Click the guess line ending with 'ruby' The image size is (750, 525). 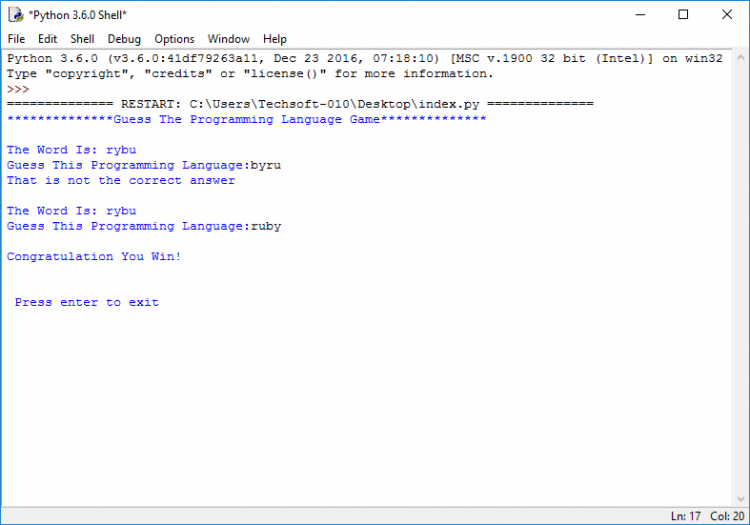point(144,226)
